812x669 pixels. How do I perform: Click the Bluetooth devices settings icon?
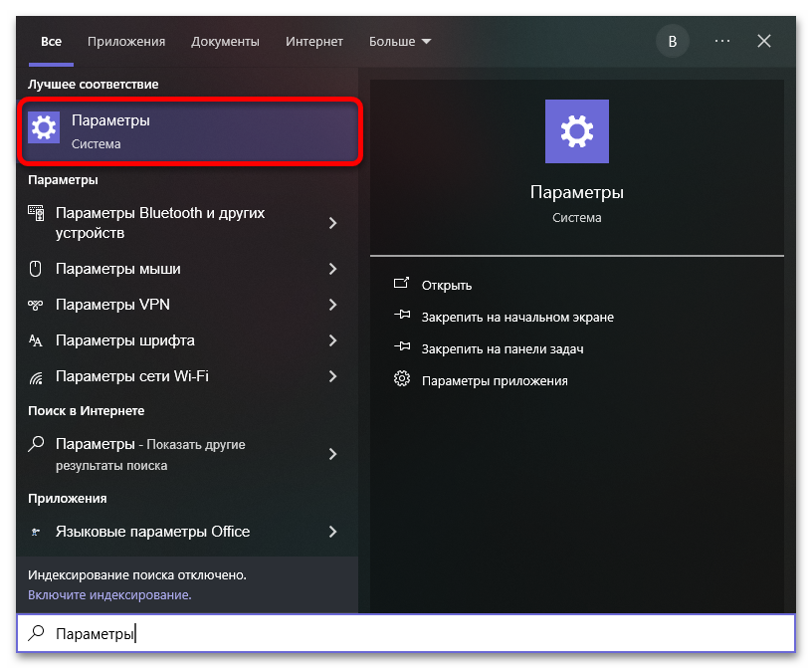[36, 213]
